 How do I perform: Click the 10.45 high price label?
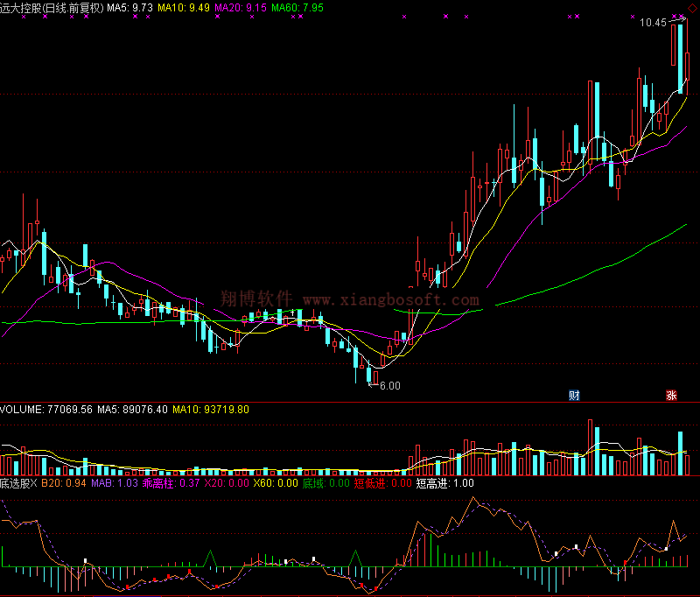click(x=653, y=23)
